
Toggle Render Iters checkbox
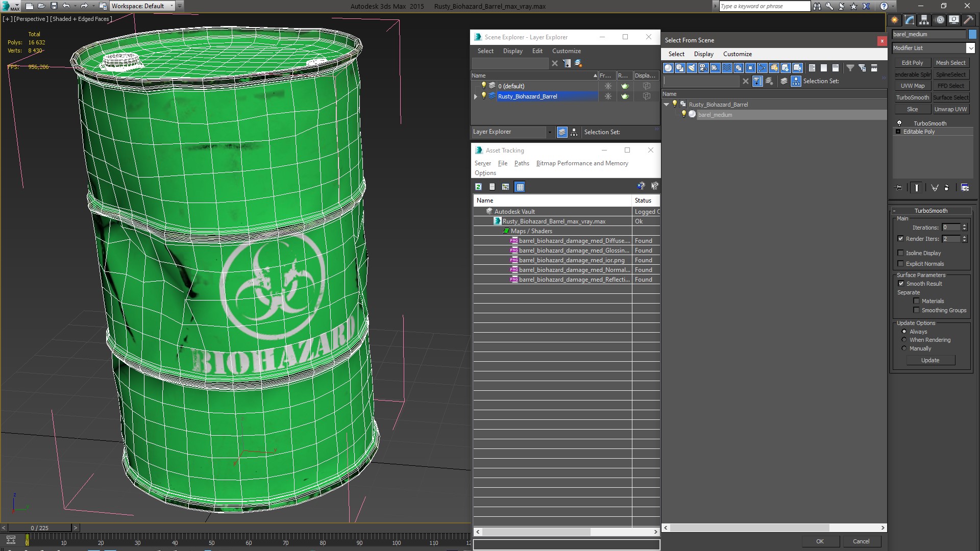point(900,239)
